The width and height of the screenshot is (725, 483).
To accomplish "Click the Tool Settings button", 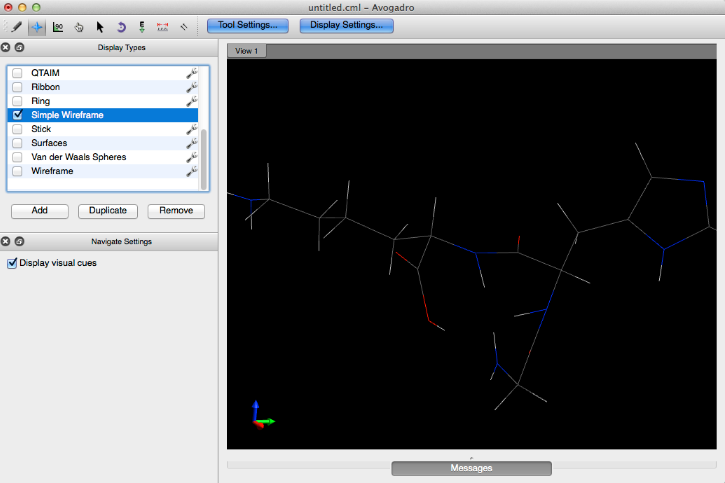I will [247, 25].
